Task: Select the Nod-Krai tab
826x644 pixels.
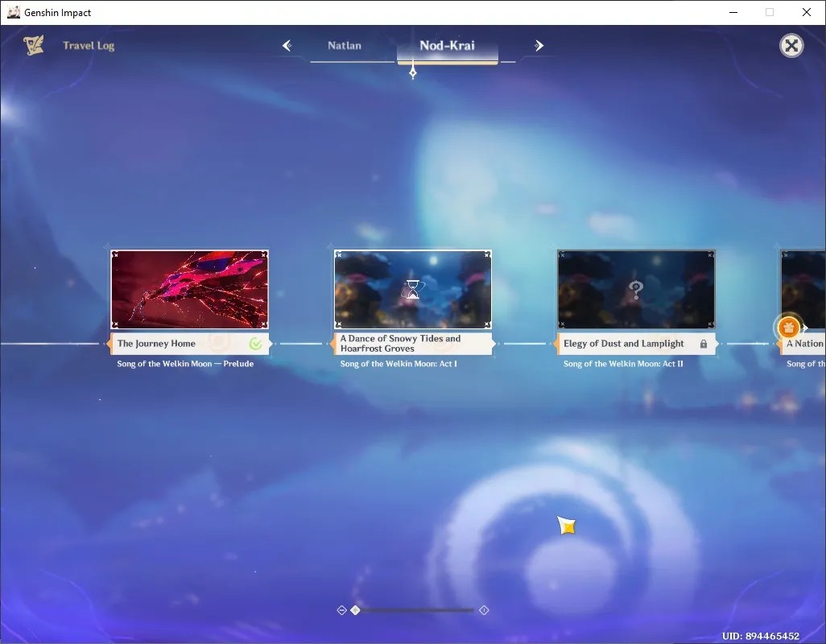Action: coord(447,46)
